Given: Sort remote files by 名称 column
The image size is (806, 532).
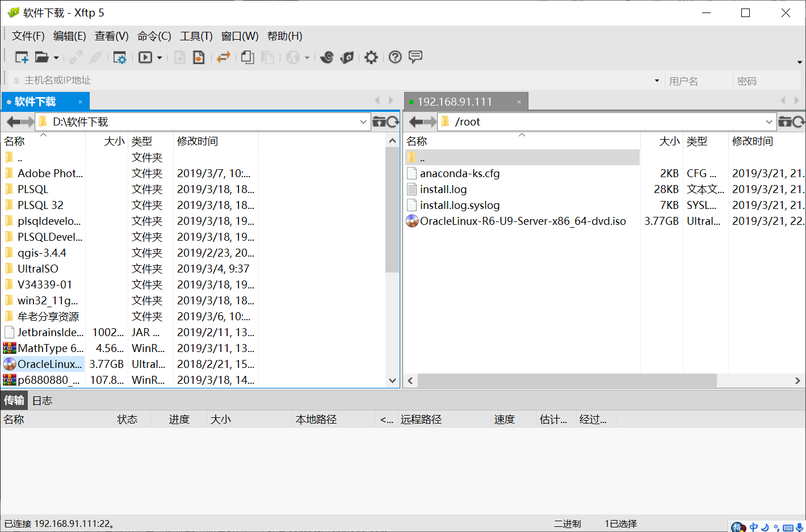Looking at the screenshot, I should 522,141.
